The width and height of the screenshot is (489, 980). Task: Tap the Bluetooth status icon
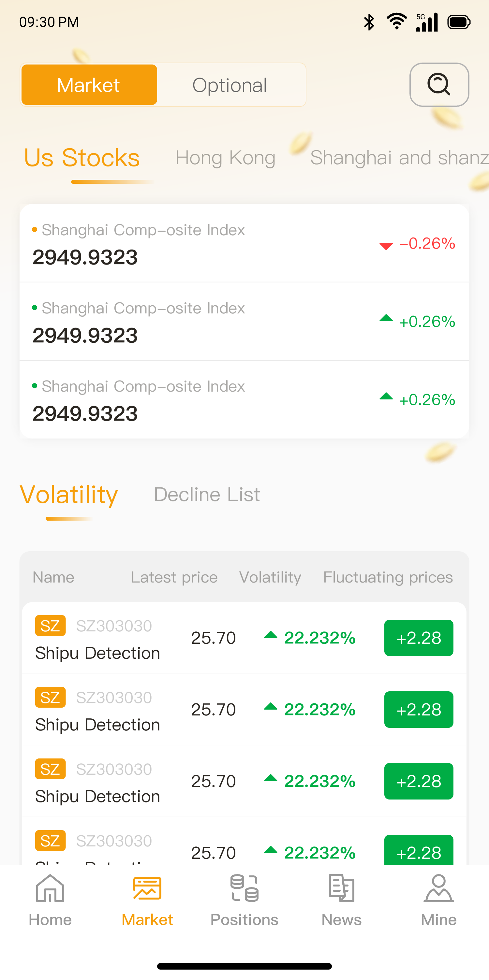click(x=369, y=22)
